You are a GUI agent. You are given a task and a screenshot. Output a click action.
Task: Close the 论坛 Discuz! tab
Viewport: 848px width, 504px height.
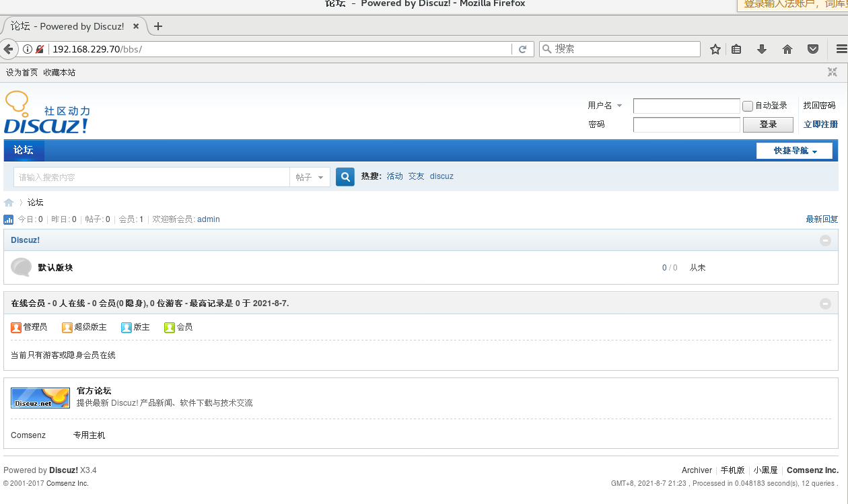pyautogui.click(x=136, y=26)
